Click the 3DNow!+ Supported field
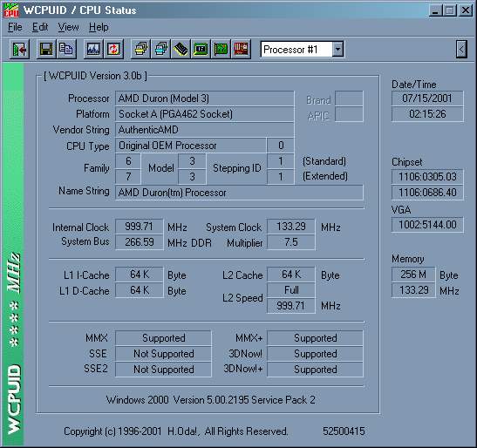The image size is (477, 448). (315, 370)
